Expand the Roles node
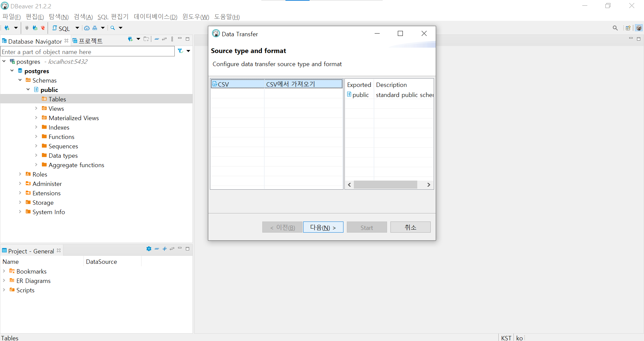 [x=20, y=174]
